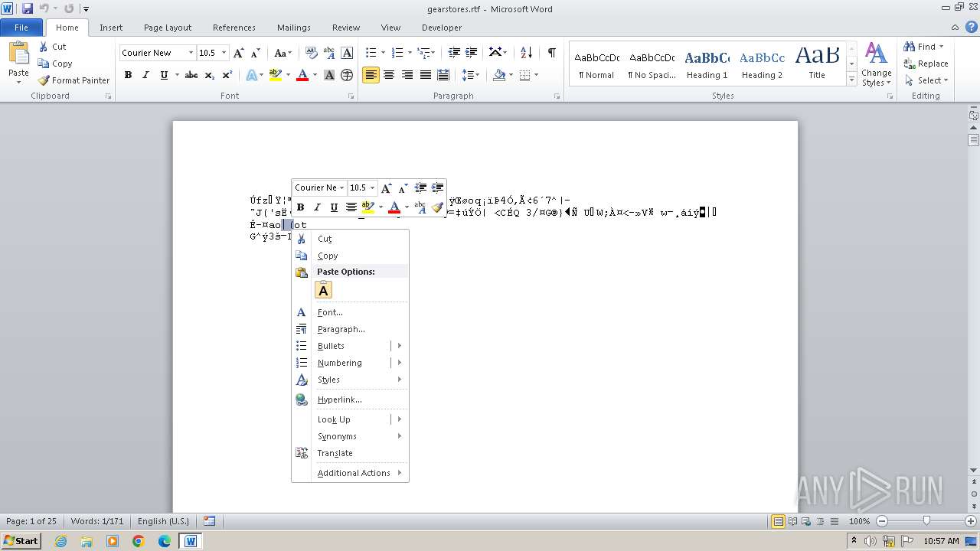This screenshot has height=551, width=980.
Task: Toggle Underline in the mini toolbar
Action: pos(334,207)
